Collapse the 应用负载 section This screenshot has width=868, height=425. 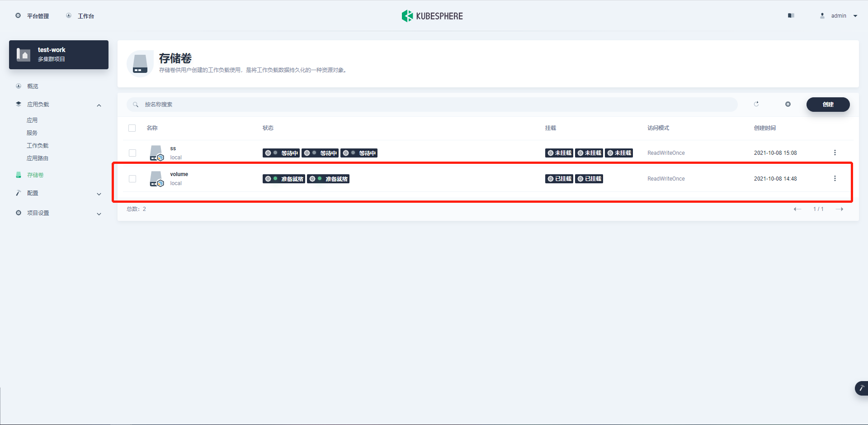(99, 105)
